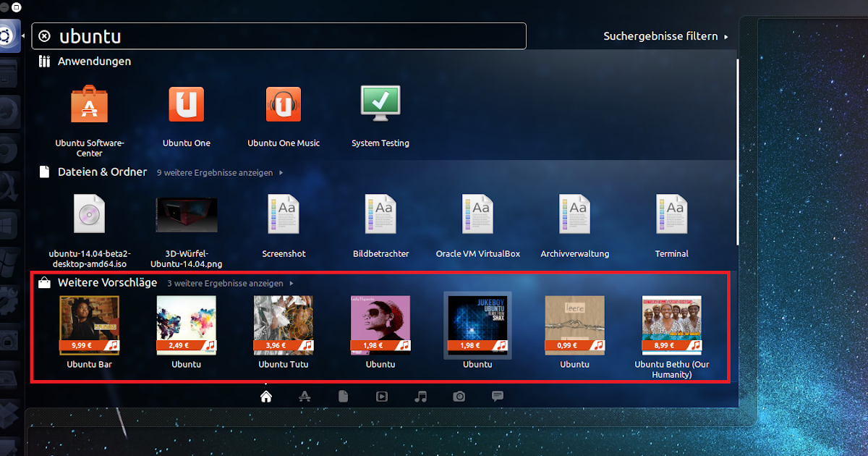The image size is (868, 456).
Task: Launch System Testing
Action: click(x=380, y=117)
